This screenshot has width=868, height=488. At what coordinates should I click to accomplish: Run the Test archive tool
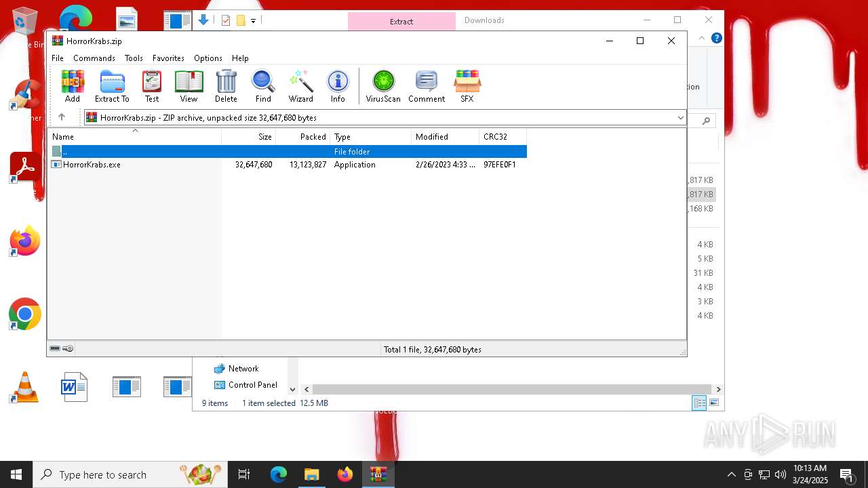coord(152,86)
